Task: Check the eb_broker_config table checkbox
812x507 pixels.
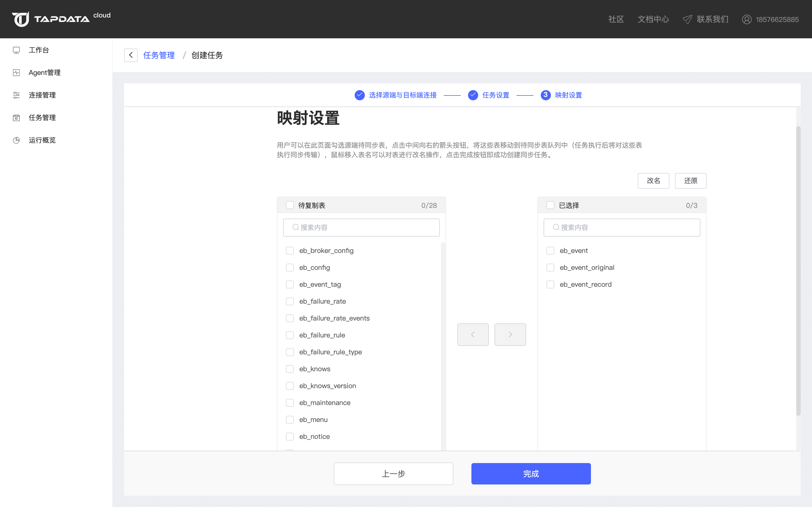Action: 290,250
